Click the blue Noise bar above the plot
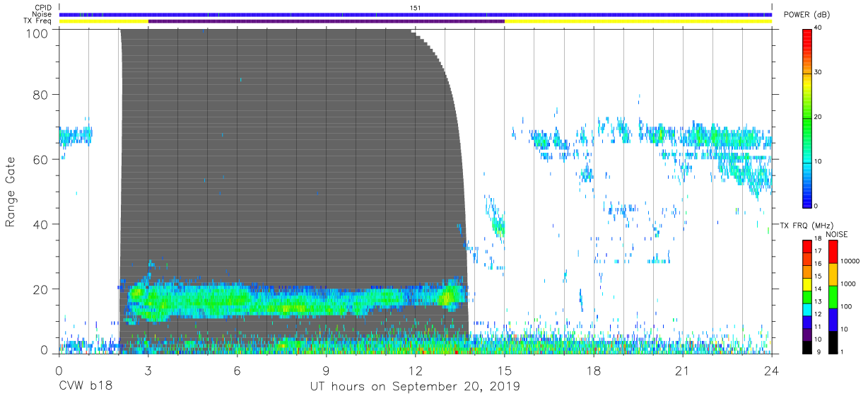Image resolution: width=868 pixels, height=401 pixels. pos(416,14)
